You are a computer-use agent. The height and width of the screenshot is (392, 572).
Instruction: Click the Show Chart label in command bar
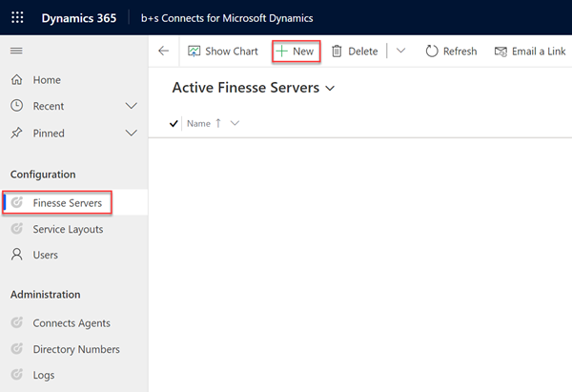point(232,52)
